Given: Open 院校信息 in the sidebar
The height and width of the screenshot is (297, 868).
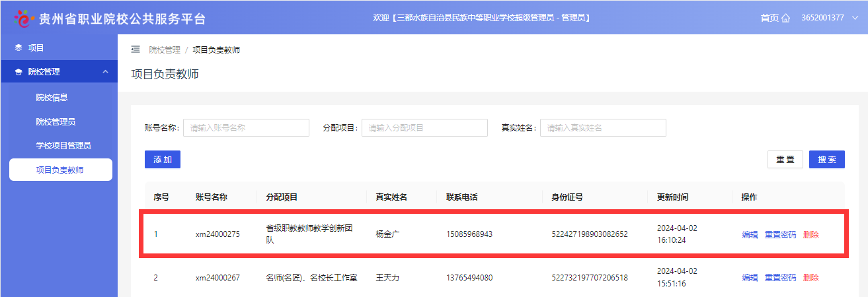Looking at the screenshot, I should (x=52, y=97).
